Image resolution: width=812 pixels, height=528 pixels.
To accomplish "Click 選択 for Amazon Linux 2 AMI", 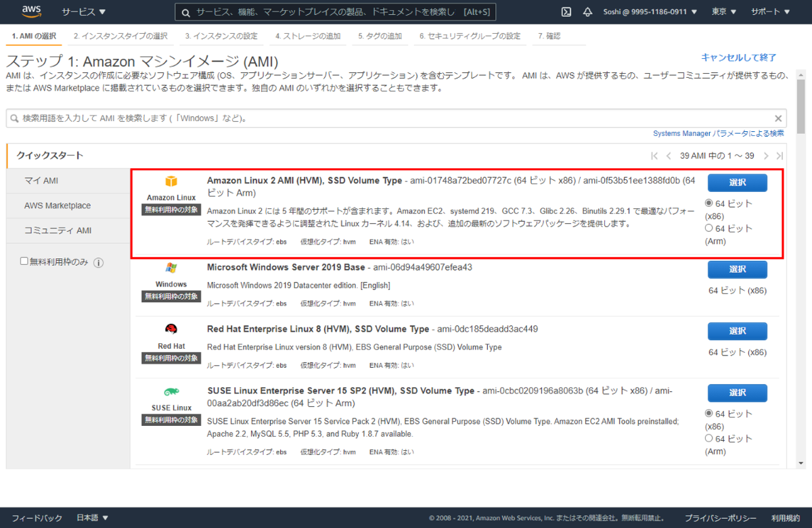I will (738, 183).
